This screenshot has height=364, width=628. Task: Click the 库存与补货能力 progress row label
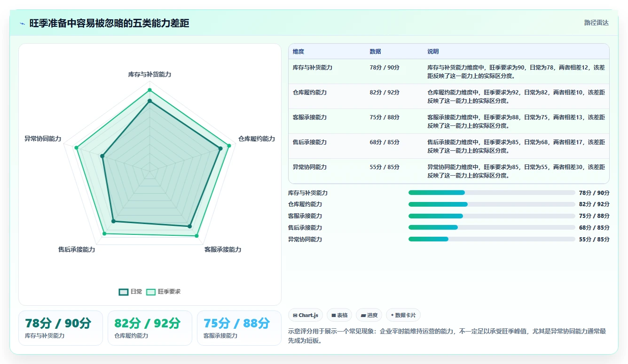point(308,193)
